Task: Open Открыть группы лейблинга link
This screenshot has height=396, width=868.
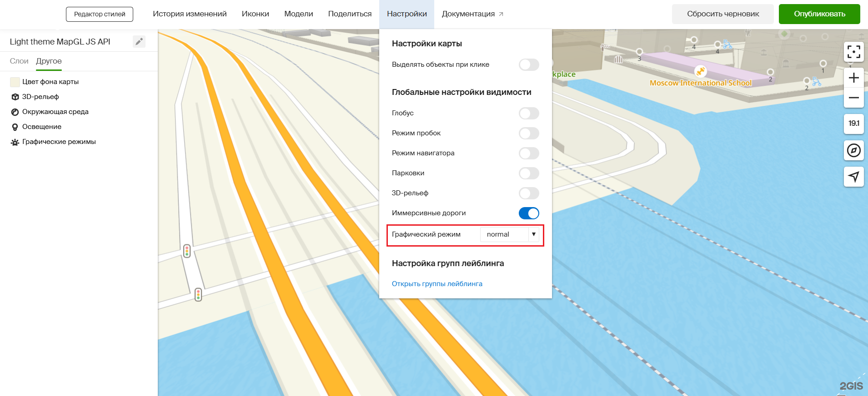Action: coord(437,284)
